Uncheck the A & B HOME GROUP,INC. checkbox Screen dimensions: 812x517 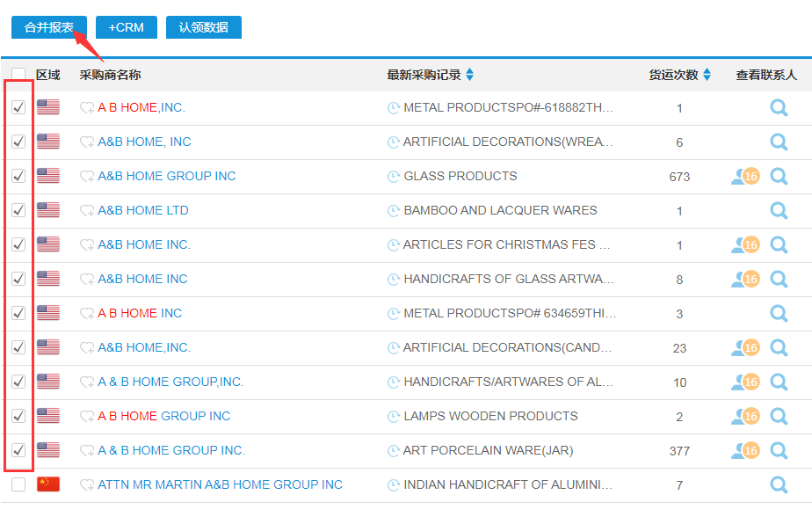pos(18,382)
